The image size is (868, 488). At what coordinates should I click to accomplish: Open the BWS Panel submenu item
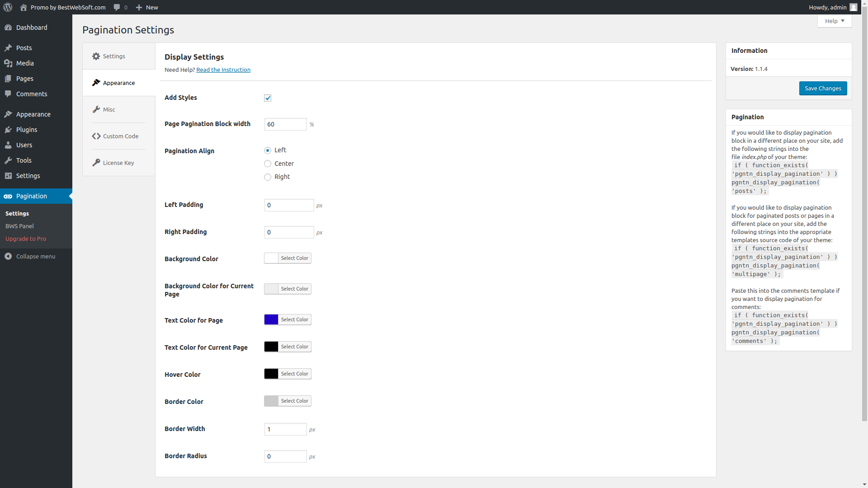[x=20, y=226]
